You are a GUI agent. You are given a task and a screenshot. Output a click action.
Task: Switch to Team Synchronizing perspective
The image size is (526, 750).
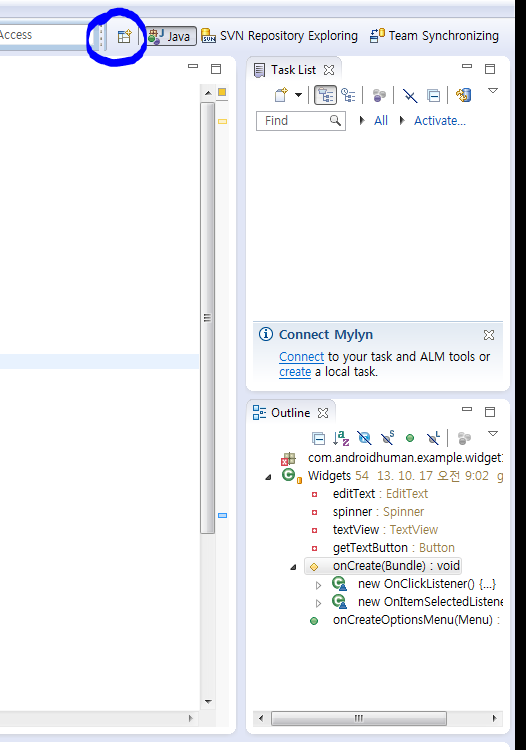434,36
